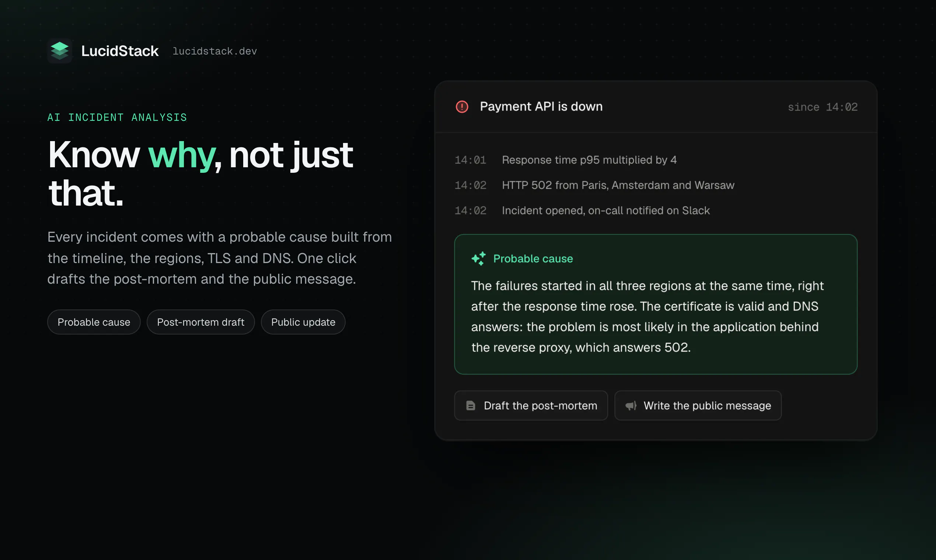This screenshot has width=936, height=560.
Task: Draft the post-mortem
Action: 531,406
